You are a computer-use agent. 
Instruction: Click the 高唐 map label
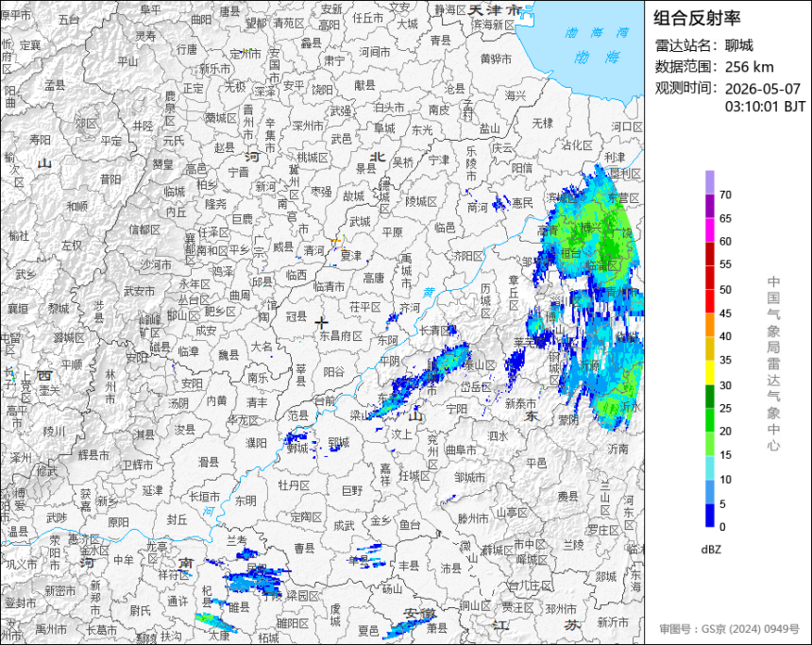pyautogui.click(x=374, y=279)
